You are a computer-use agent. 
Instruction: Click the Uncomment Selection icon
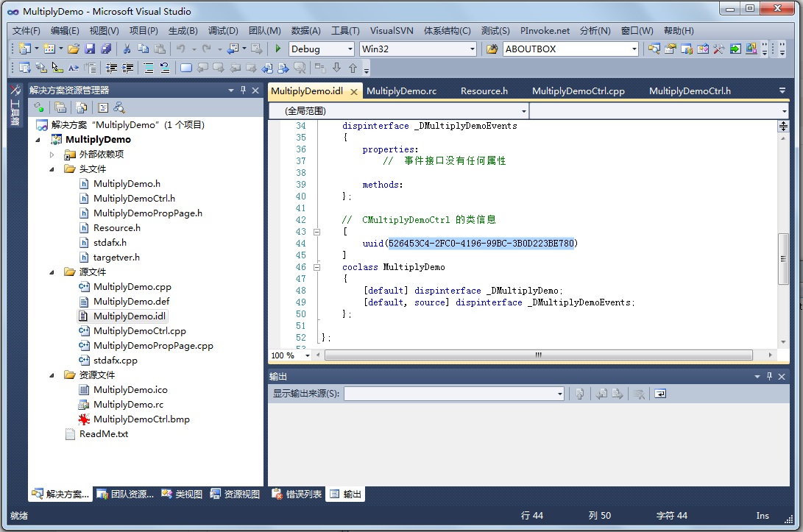coord(165,68)
